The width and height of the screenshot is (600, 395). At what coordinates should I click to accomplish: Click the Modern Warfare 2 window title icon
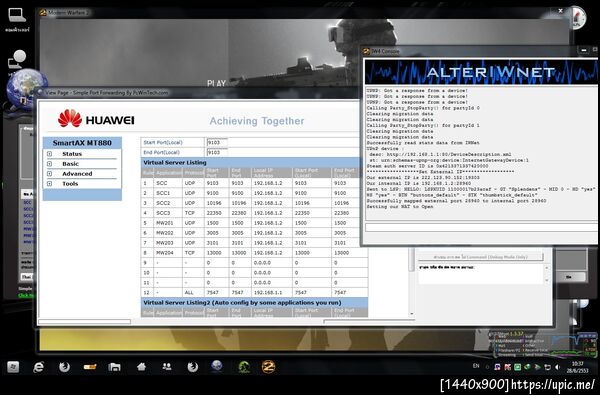coord(43,13)
